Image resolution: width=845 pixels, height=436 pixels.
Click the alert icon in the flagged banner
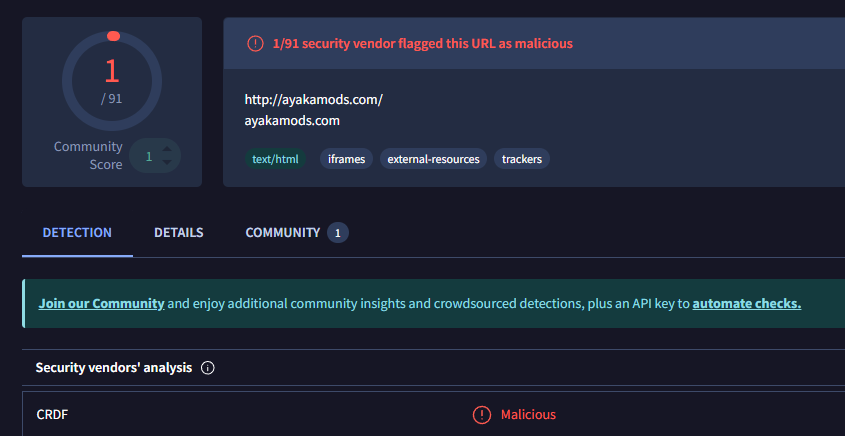click(x=255, y=44)
